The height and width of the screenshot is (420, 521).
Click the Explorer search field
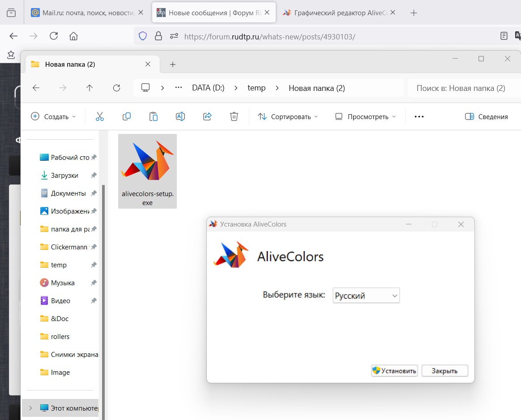(x=464, y=88)
